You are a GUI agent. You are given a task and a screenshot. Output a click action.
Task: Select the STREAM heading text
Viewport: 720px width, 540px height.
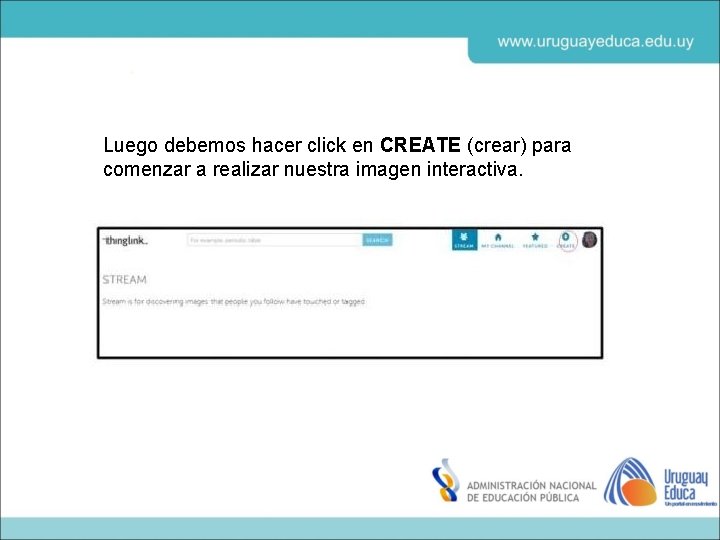click(x=124, y=280)
